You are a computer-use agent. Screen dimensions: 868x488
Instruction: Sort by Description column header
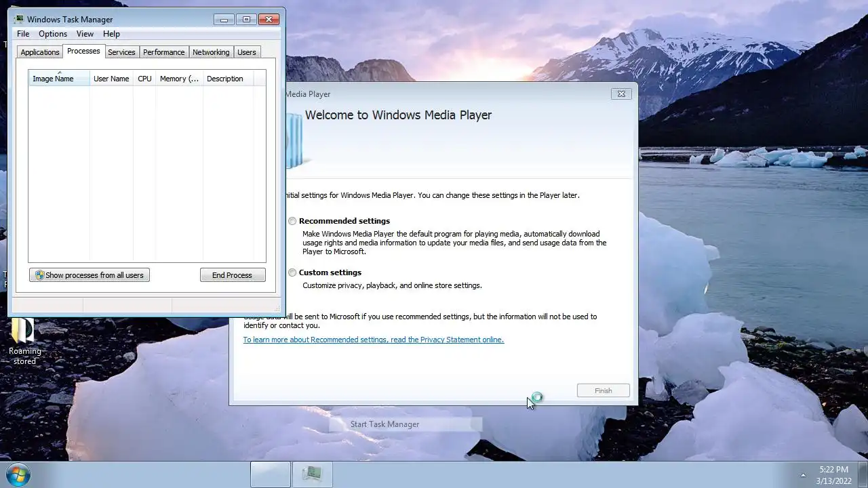click(227, 79)
